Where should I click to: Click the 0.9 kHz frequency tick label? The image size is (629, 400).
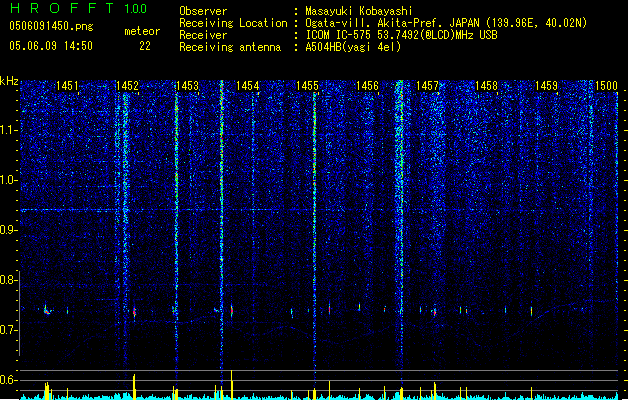[8, 230]
